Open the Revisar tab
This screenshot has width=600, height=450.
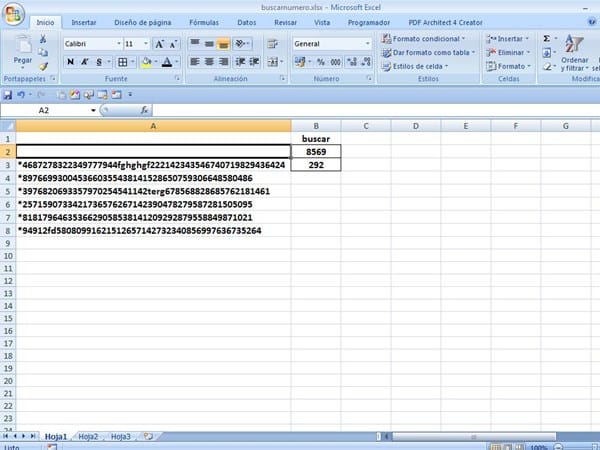[285, 23]
